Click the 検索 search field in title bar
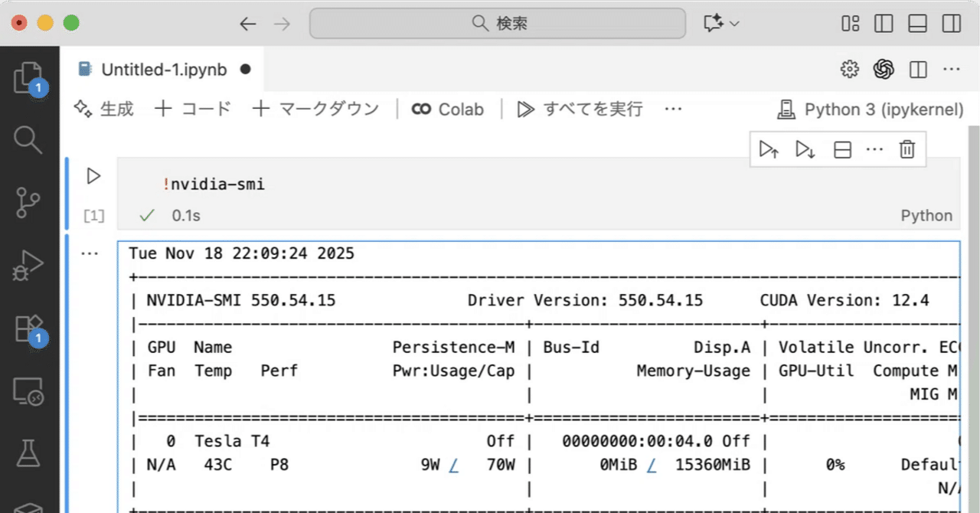Viewport: 980px width, 513px height. point(497,24)
